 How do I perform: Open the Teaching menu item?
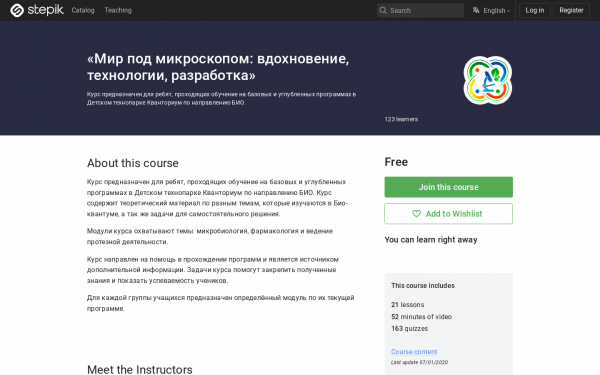118,10
